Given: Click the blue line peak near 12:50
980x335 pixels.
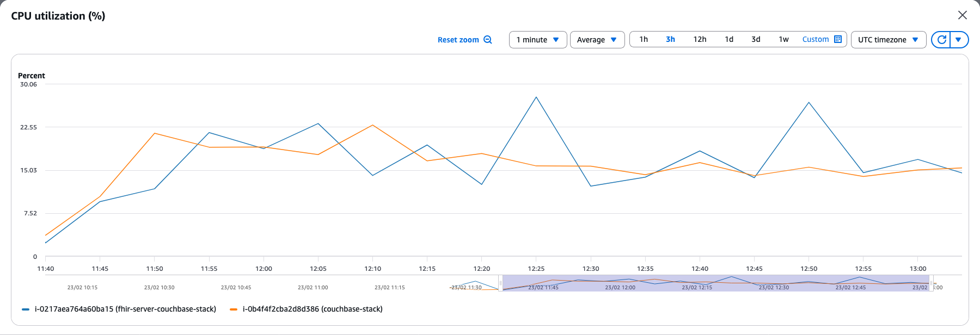Looking at the screenshot, I should point(809,102).
